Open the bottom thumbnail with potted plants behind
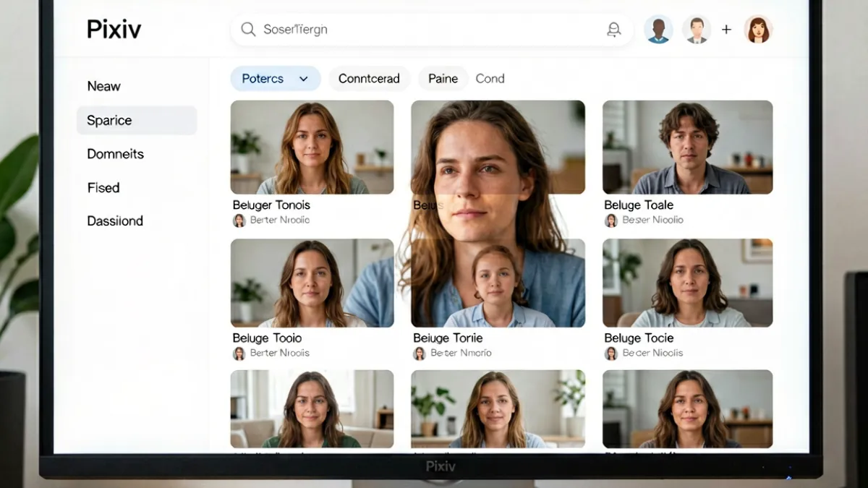The width and height of the screenshot is (868, 488). coord(498,409)
